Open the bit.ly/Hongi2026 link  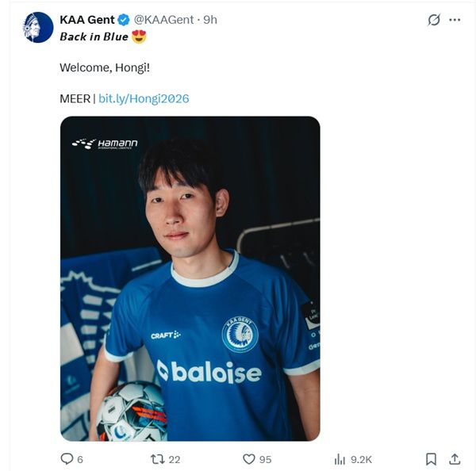pyautogui.click(x=144, y=99)
